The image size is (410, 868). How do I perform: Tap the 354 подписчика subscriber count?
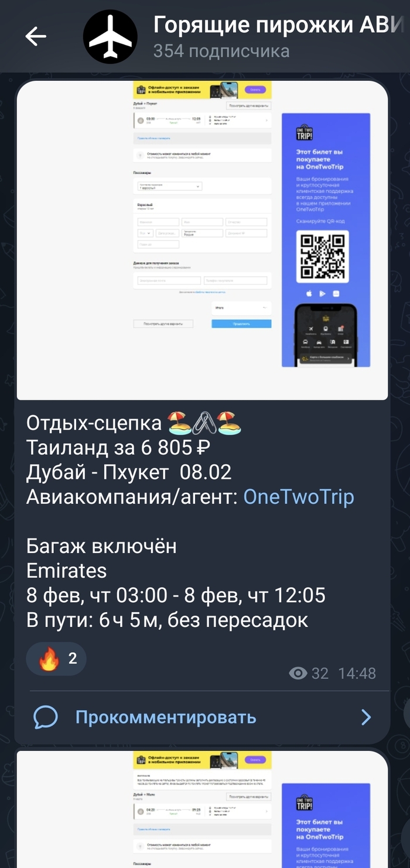[221, 52]
